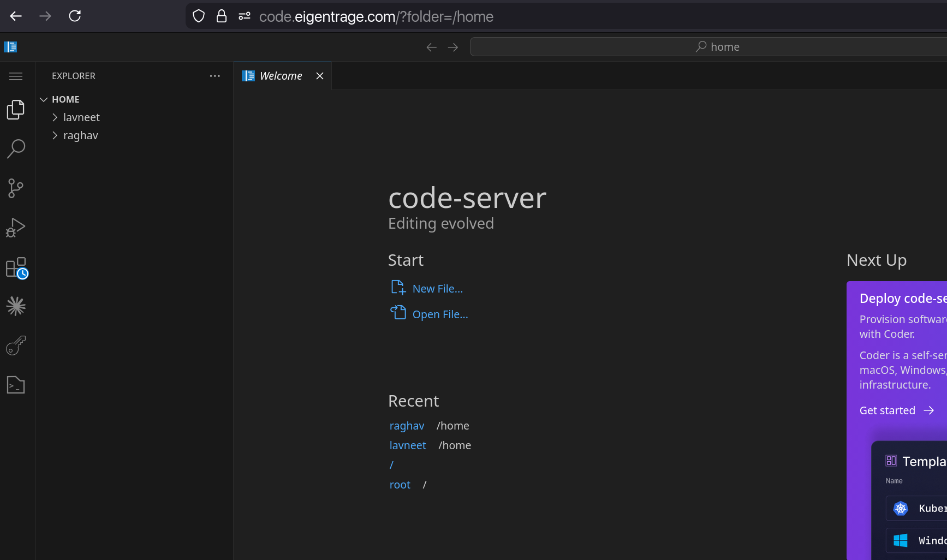Click the Get started link

pyautogui.click(x=887, y=410)
